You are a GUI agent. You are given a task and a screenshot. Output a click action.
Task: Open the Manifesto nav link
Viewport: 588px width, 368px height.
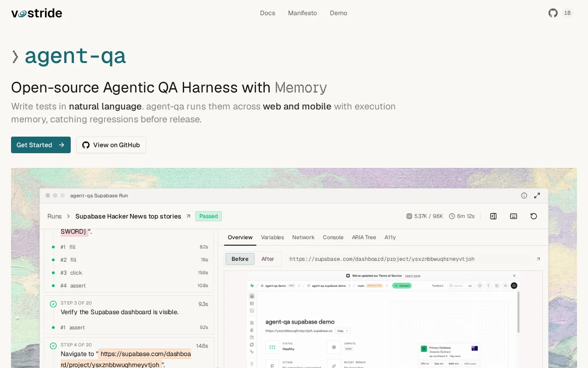pyautogui.click(x=302, y=13)
